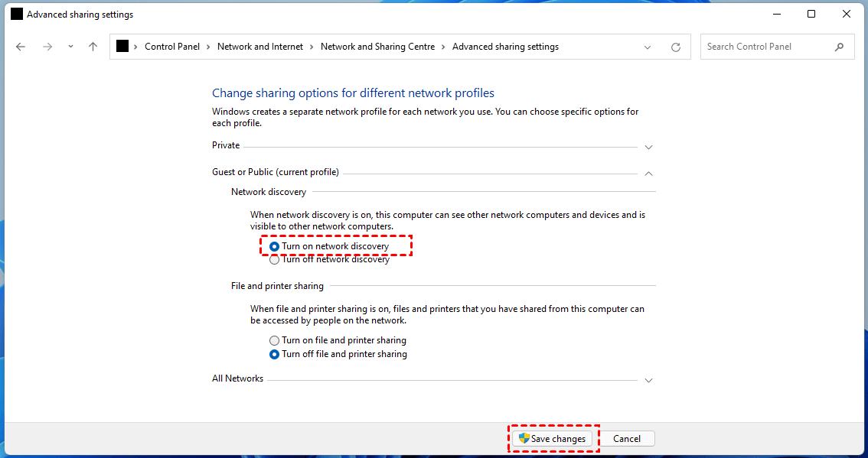
Task: Refresh the Control Panel address bar
Action: (676, 47)
